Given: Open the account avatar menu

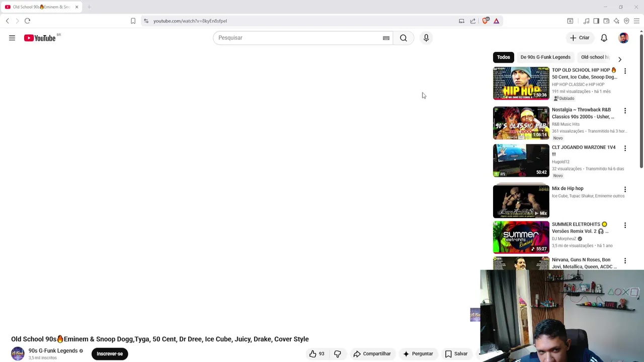Looking at the screenshot, I should point(623,38).
